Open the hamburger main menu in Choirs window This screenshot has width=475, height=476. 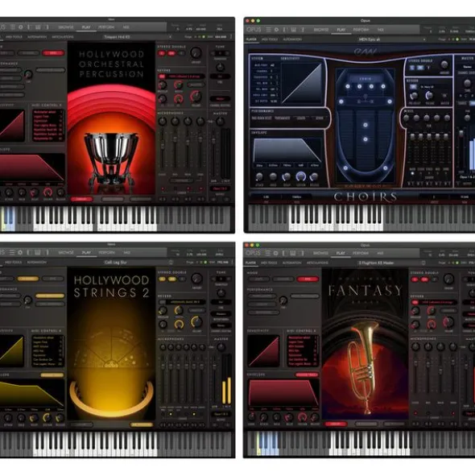(268, 30)
